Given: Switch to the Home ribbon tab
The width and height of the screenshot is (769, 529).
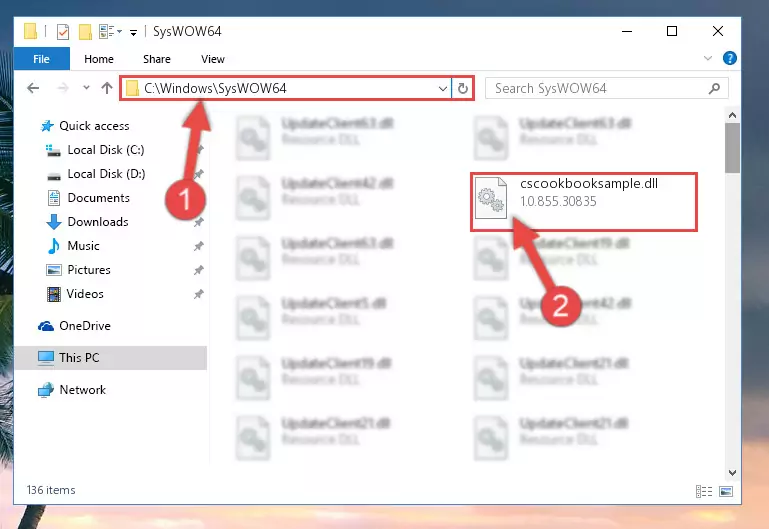Looking at the screenshot, I should pos(99,59).
